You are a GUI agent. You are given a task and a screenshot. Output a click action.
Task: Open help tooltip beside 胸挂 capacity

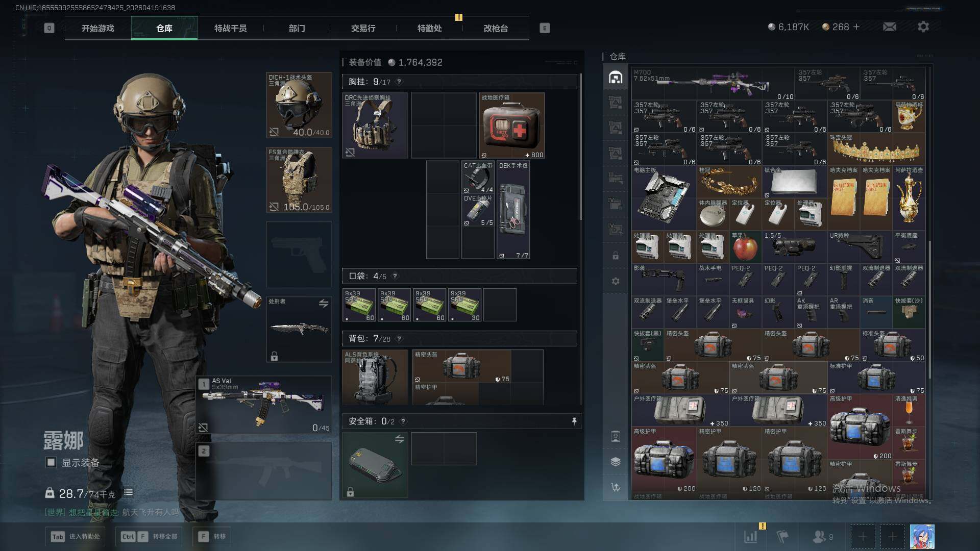[x=399, y=82]
